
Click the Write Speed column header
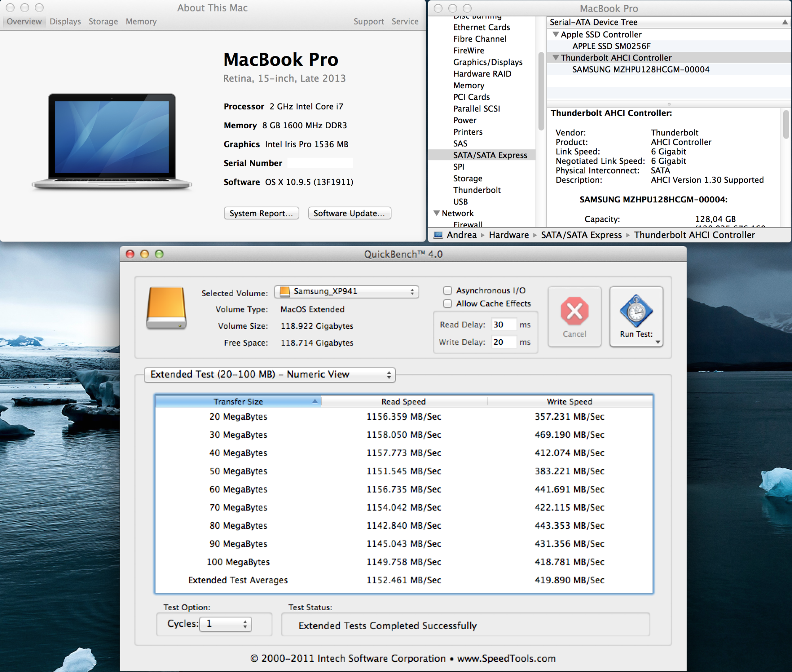pyautogui.click(x=569, y=402)
